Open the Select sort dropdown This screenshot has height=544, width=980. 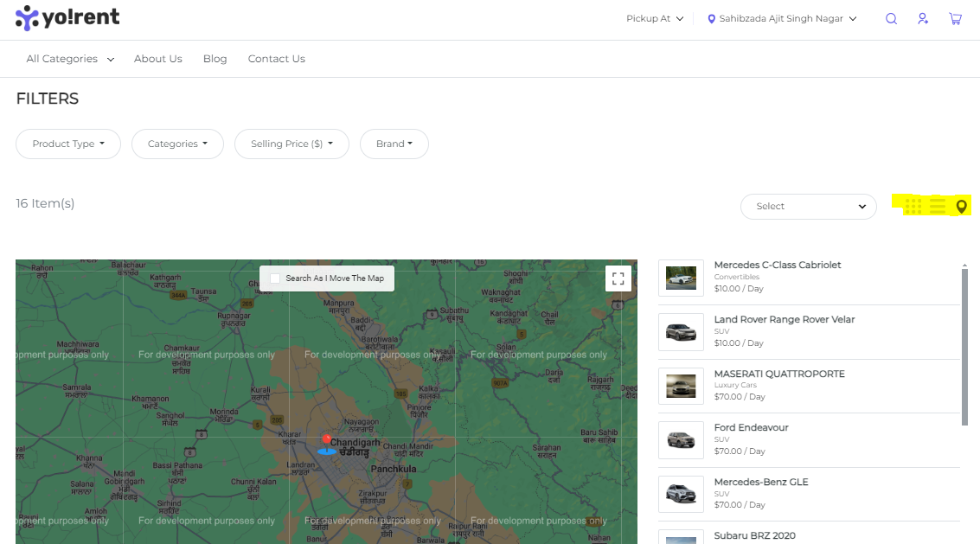808,207
